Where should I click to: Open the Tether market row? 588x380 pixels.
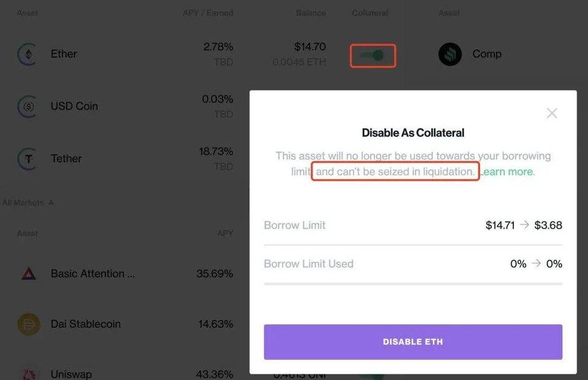click(x=125, y=159)
